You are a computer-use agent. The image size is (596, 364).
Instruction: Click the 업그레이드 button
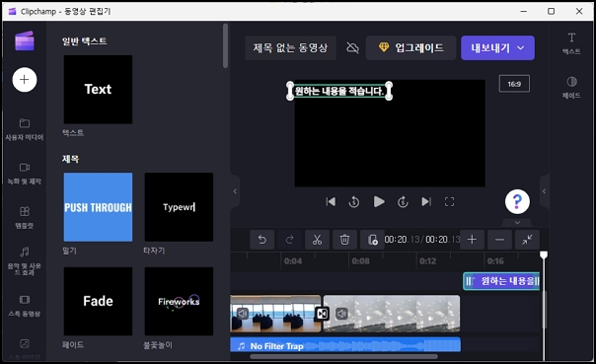pos(410,48)
